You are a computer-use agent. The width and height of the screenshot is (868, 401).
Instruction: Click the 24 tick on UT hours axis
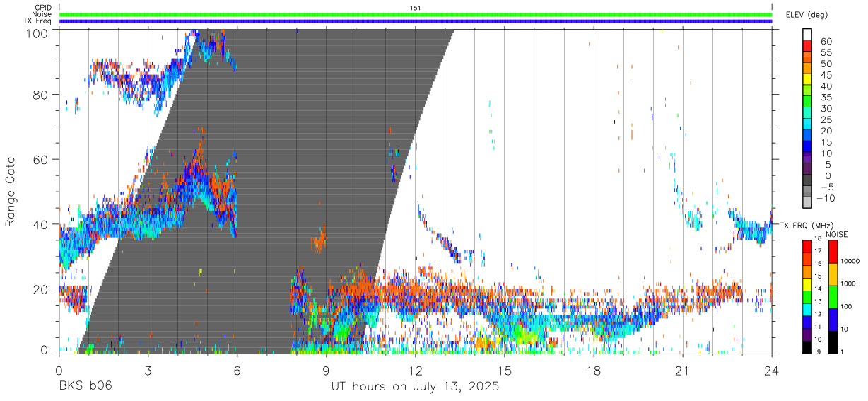pos(772,370)
